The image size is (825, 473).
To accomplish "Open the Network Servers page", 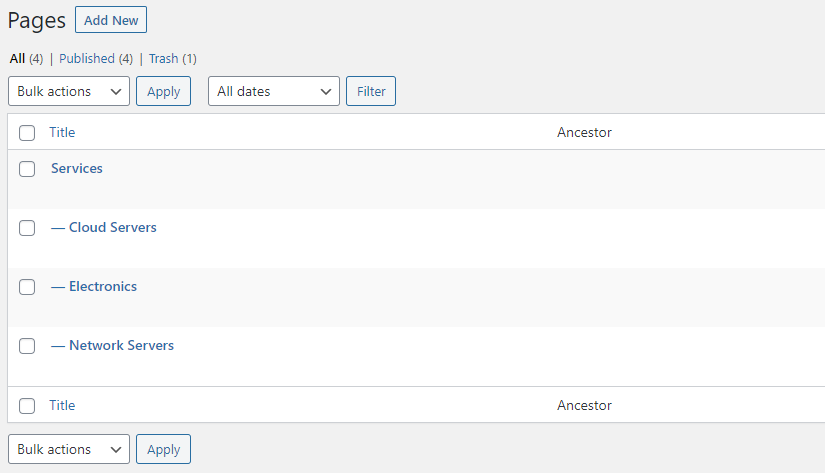I will (x=122, y=345).
